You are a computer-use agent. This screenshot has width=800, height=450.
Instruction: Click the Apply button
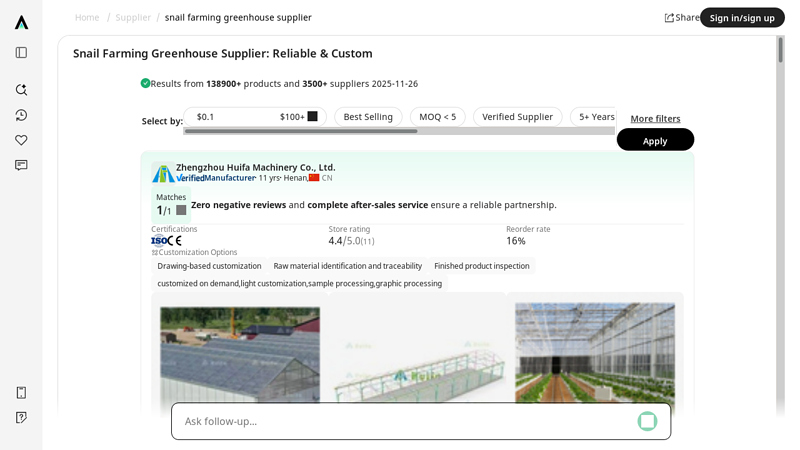pos(655,140)
